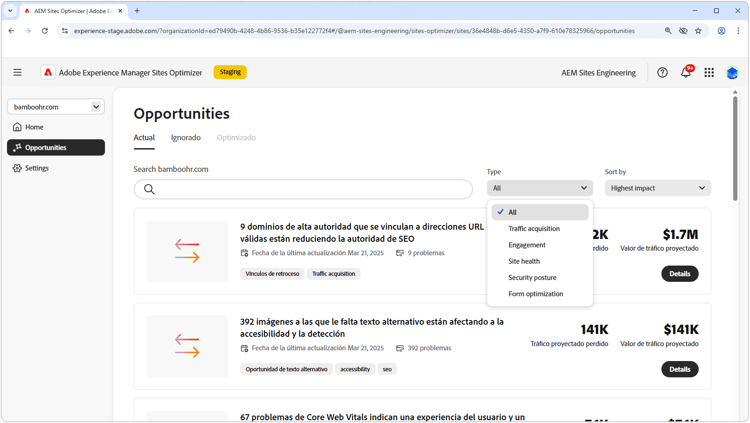This screenshot has width=750, height=423.
Task: Open the app switcher grid
Action: coord(709,73)
